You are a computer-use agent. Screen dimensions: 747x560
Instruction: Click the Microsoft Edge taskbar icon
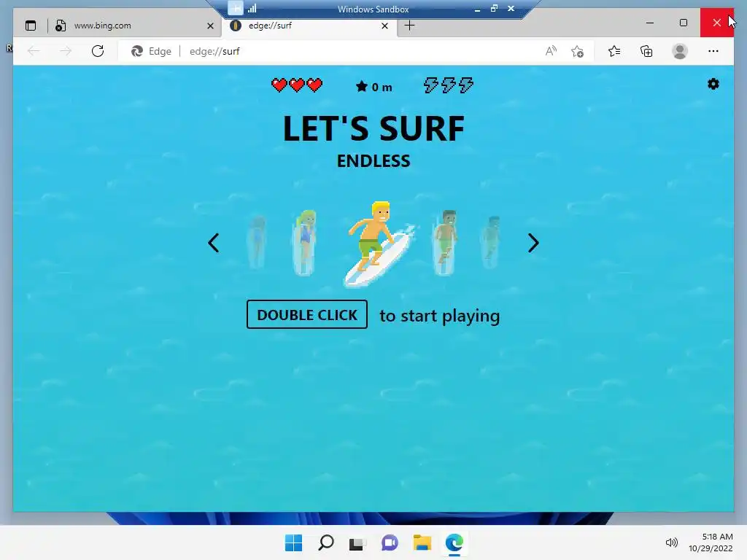[454, 542]
